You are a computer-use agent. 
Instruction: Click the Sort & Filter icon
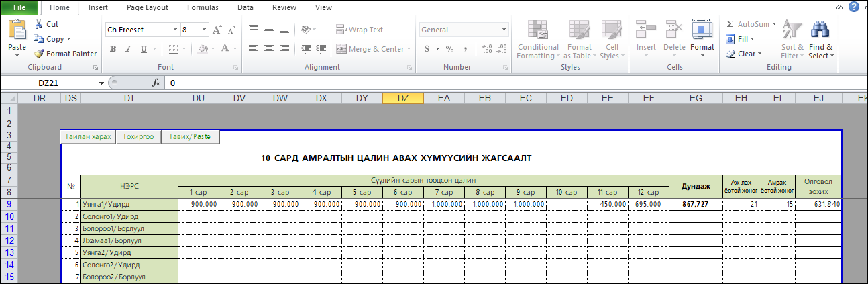click(792, 41)
